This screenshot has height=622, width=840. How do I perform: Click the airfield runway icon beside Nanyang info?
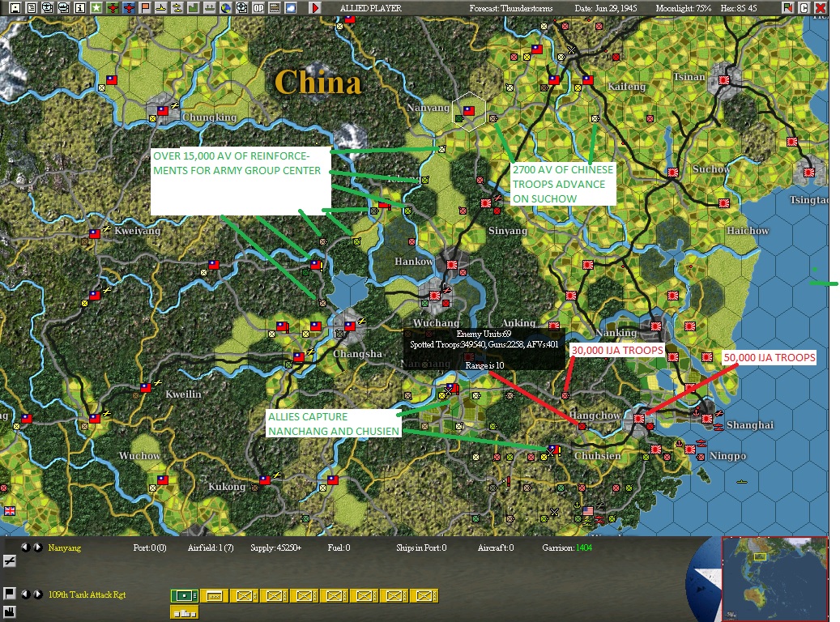10,561
